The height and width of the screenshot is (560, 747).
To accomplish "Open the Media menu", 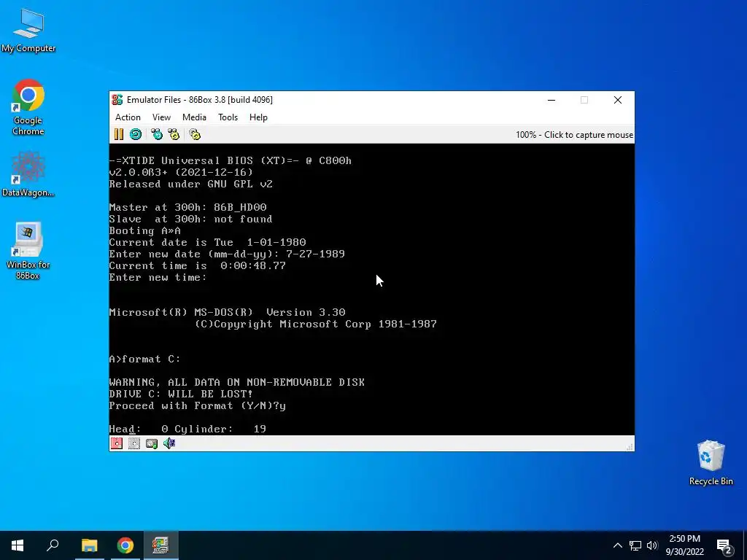I will pyautogui.click(x=194, y=117).
